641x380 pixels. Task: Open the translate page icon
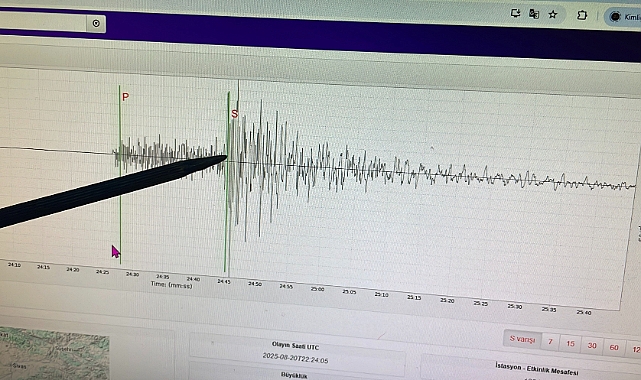coord(533,14)
